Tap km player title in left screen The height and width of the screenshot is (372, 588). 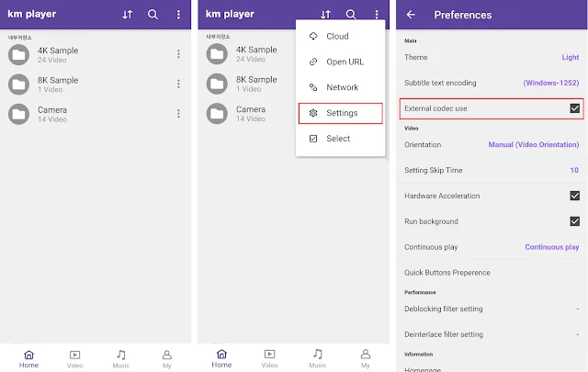(32, 15)
